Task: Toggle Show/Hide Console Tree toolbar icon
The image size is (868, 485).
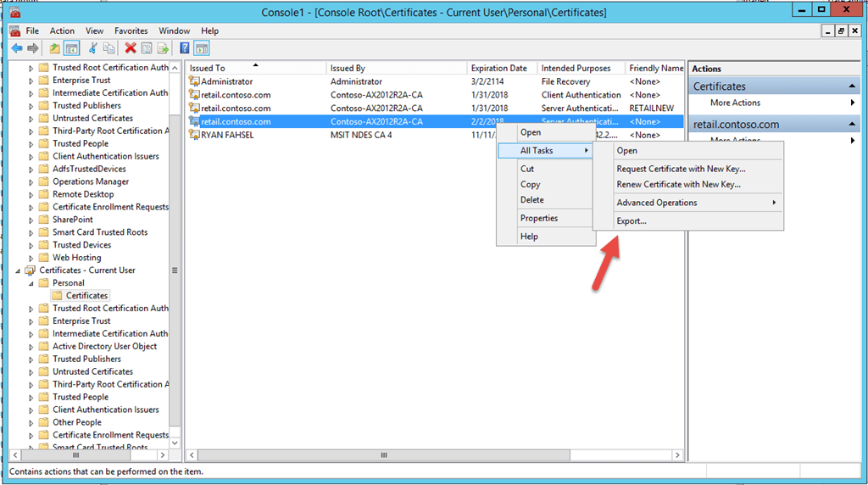Action: click(x=71, y=48)
